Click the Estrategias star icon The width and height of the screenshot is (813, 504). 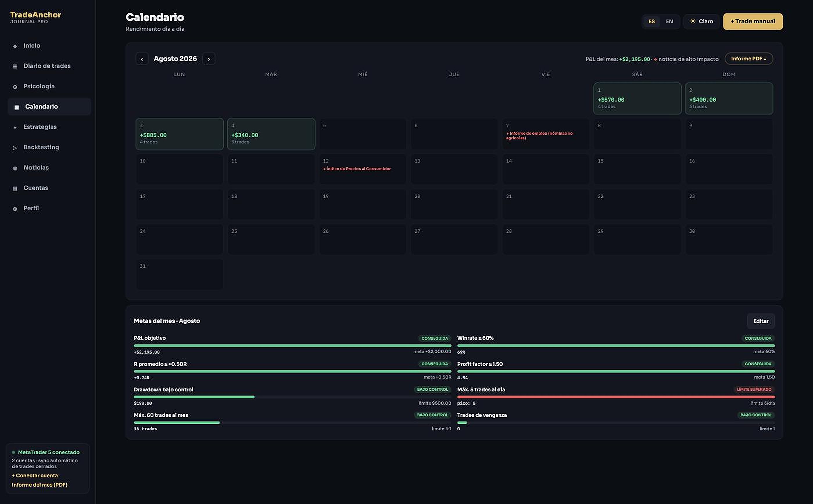coord(15,127)
